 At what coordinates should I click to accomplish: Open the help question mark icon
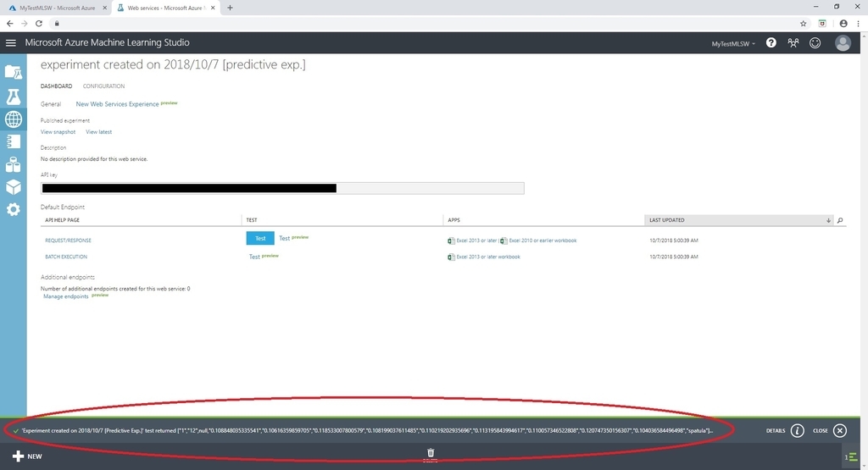point(771,42)
